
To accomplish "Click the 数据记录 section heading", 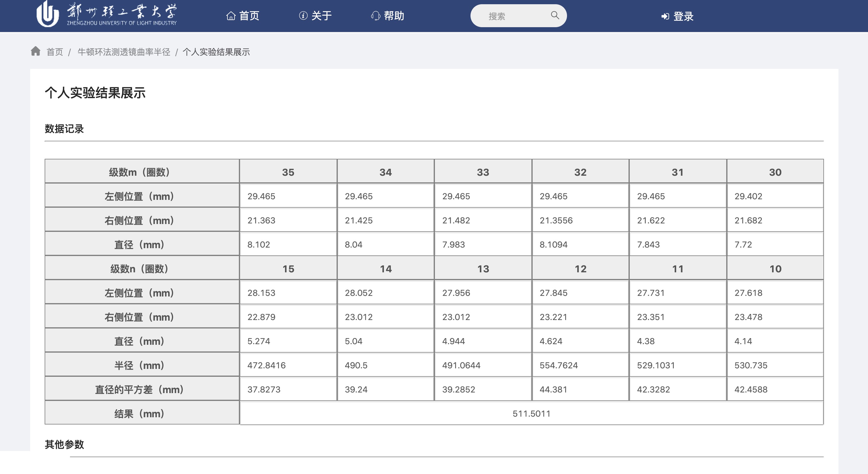I will pyautogui.click(x=64, y=129).
